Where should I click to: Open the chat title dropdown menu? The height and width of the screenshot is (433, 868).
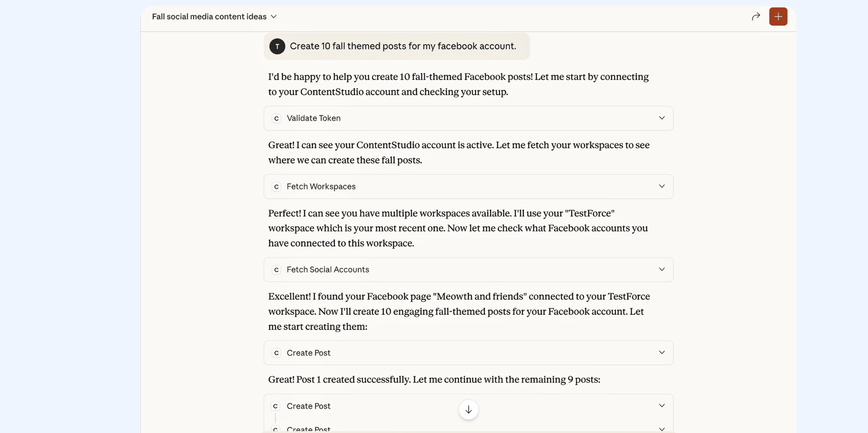pos(274,17)
